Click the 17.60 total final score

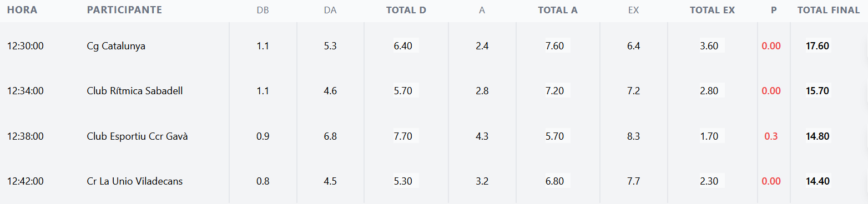pyautogui.click(x=817, y=46)
